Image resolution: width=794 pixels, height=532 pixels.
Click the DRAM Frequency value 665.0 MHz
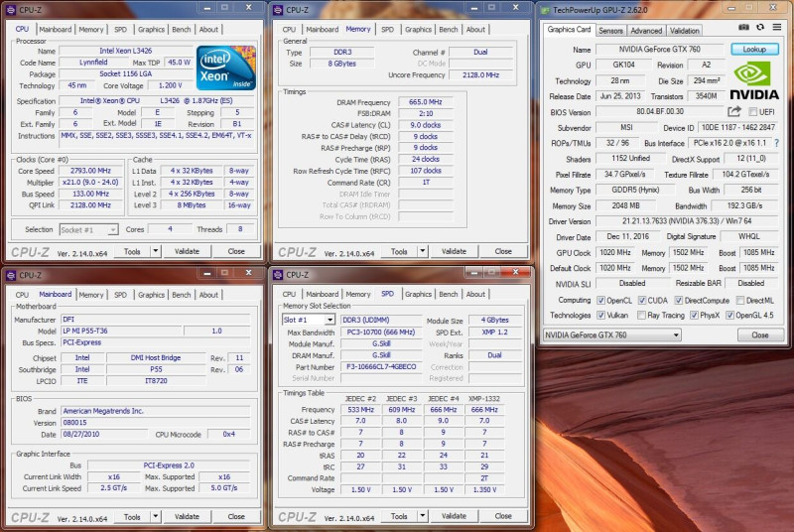pos(426,102)
